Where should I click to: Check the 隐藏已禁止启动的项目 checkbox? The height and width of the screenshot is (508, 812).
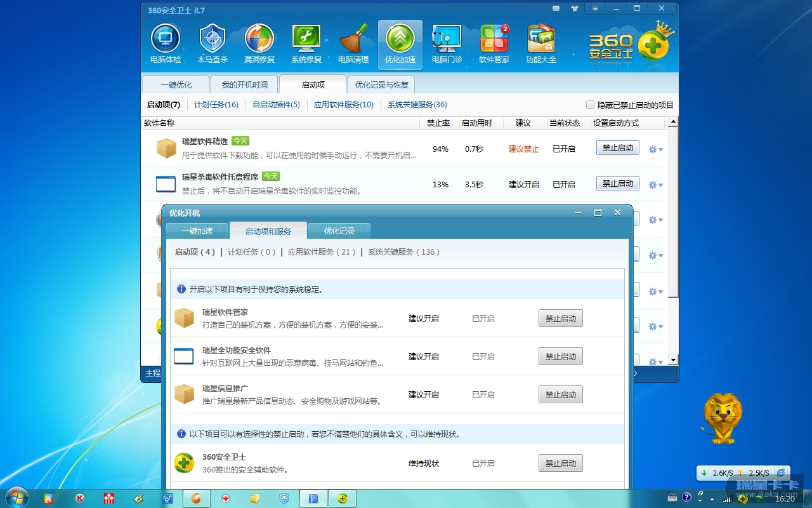[591, 105]
